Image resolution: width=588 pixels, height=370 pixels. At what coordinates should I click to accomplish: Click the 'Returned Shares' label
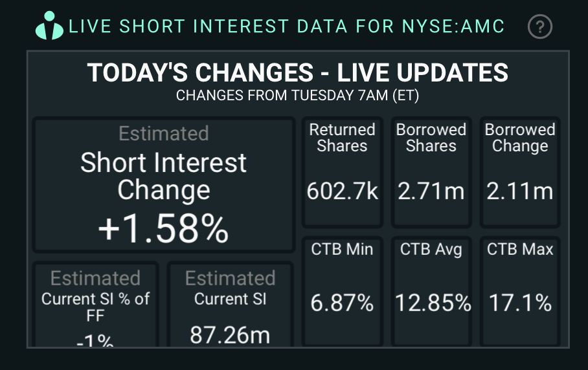tap(342, 137)
